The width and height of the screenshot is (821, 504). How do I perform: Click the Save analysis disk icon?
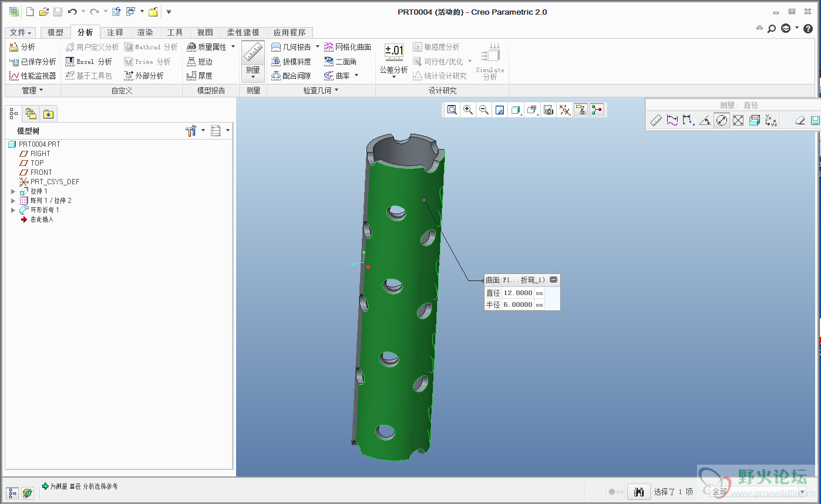tap(815, 120)
